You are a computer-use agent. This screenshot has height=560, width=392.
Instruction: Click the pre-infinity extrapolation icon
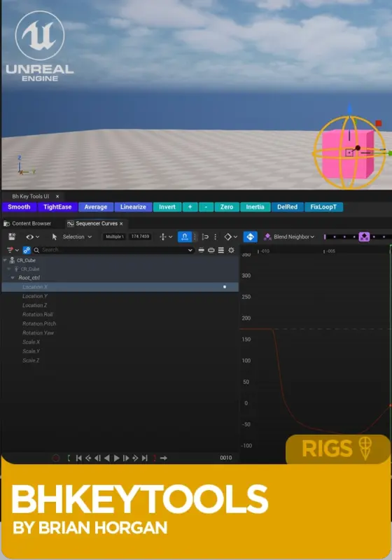(205, 237)
